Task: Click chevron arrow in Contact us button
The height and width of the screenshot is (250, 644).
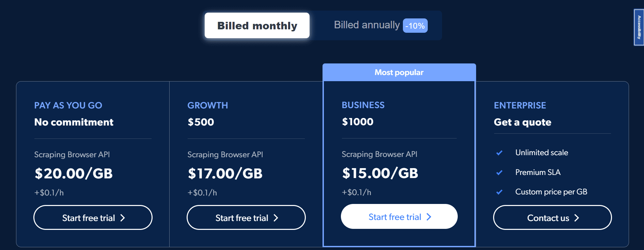Action: point(577,218)
